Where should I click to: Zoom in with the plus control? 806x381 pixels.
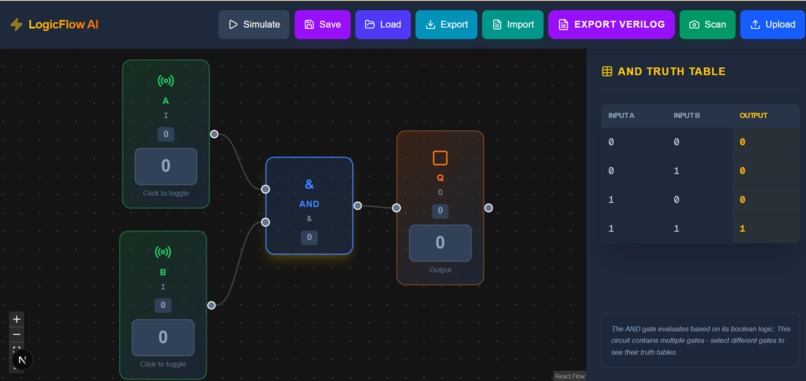[x=16, y=319]
